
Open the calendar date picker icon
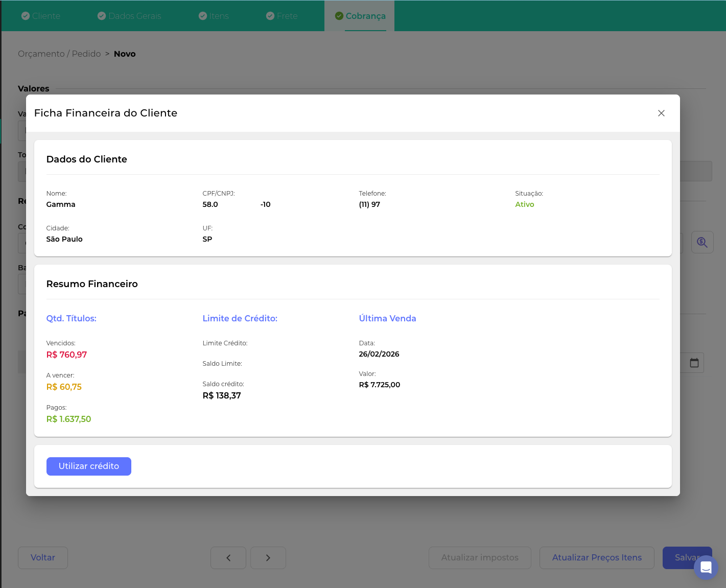click(694, 363)
